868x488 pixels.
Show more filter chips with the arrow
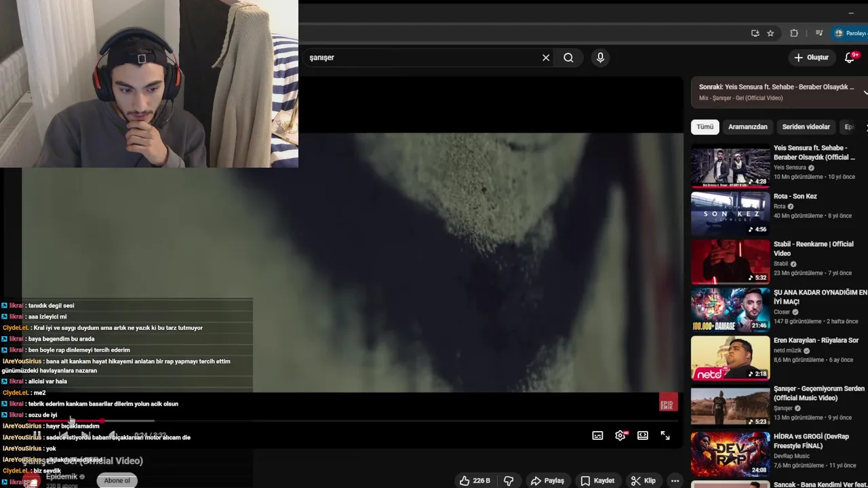[x=865, y=127]
